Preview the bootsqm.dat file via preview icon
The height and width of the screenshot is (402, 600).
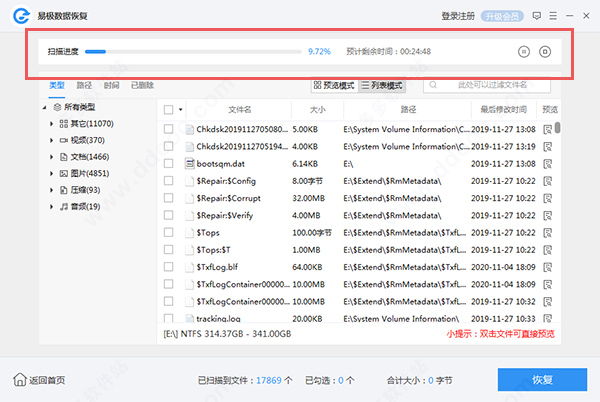click(548, 164)
